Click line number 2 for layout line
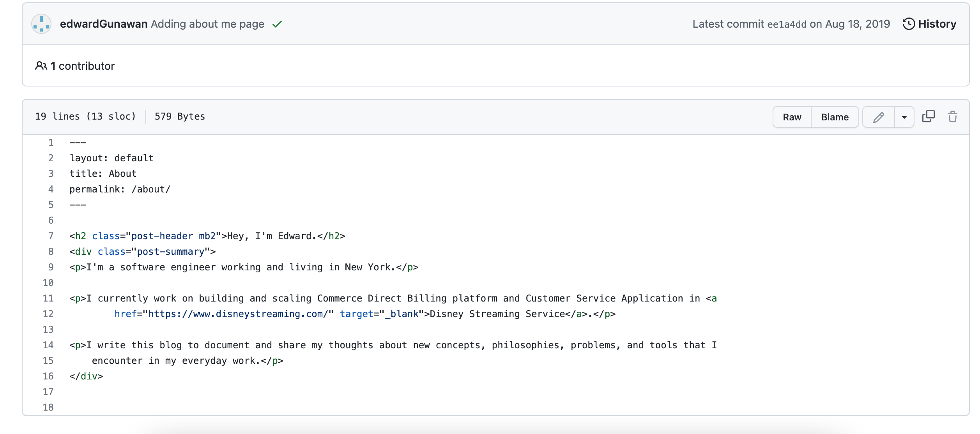Viewport: 980px width, 434px height. (51, 158)
